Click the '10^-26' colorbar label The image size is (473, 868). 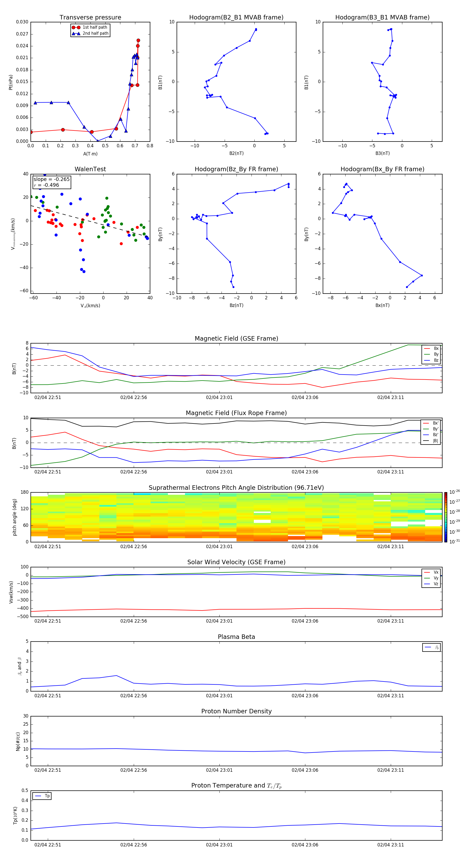point(455,492)
